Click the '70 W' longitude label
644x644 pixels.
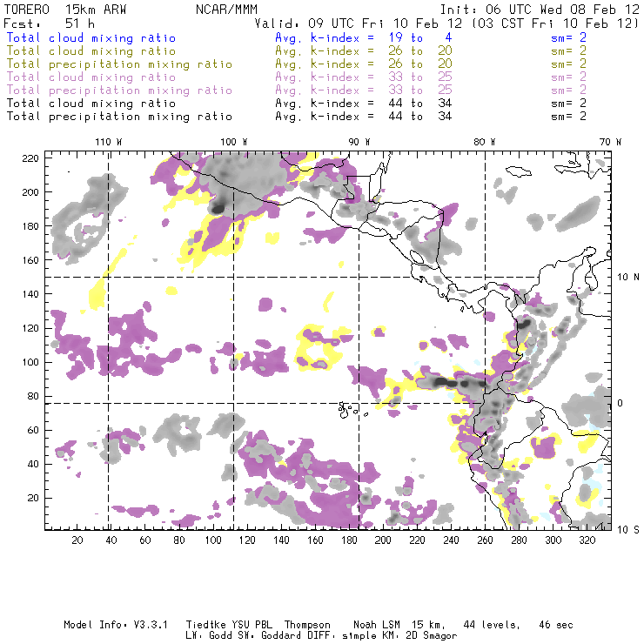tap(610, 142)
